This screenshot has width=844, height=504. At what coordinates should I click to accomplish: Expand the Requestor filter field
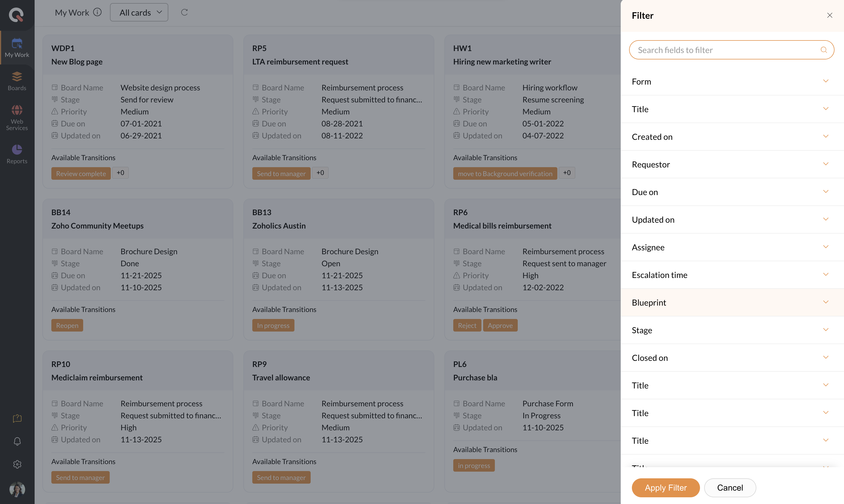pos(732,164)
